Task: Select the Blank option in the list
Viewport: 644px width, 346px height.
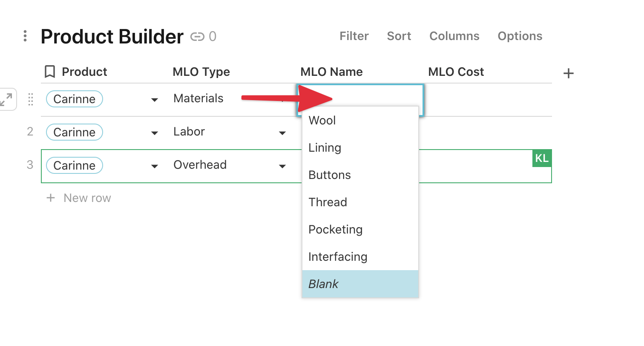Action: tap(324, 284)
